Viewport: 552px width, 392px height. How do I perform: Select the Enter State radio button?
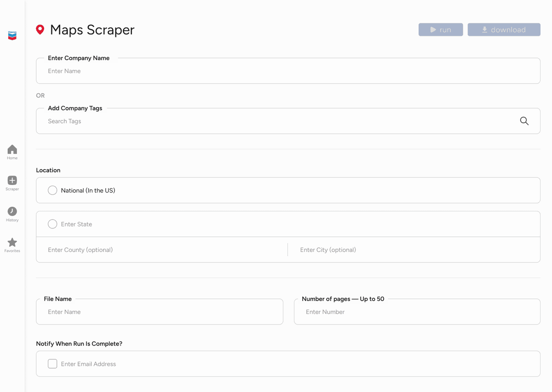pyautogui.click(x=52, y=224)
